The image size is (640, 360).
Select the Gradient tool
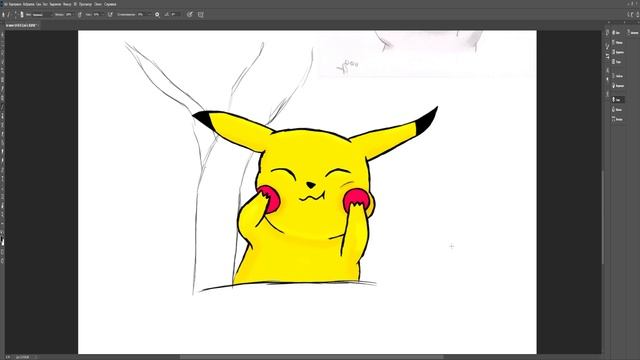[2, 142]
